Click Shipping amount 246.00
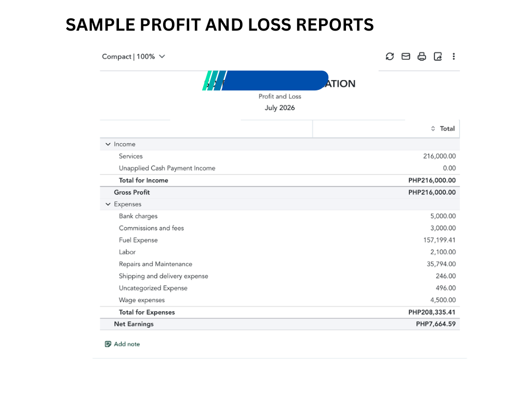 pyautogui.click(x=446, y=276)
